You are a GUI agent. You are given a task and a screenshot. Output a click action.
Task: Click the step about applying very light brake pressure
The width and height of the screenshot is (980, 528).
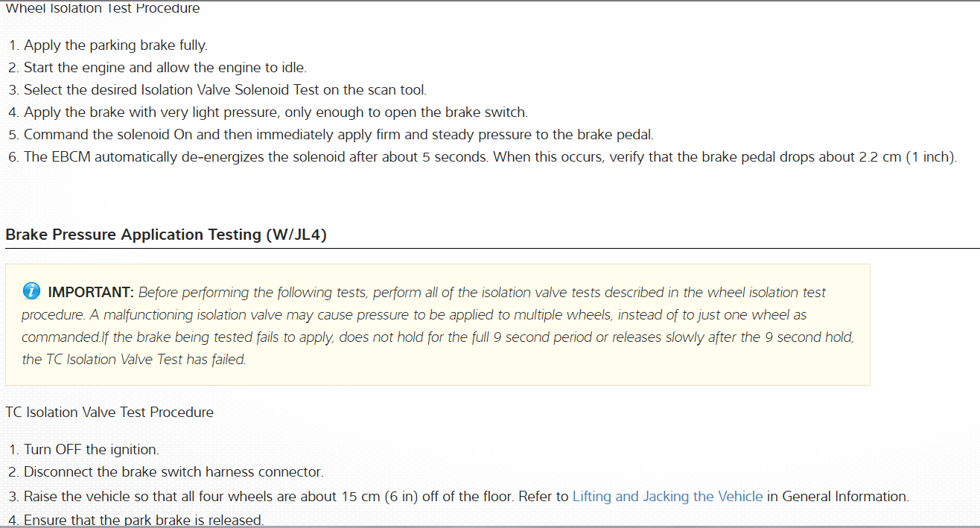276,112
